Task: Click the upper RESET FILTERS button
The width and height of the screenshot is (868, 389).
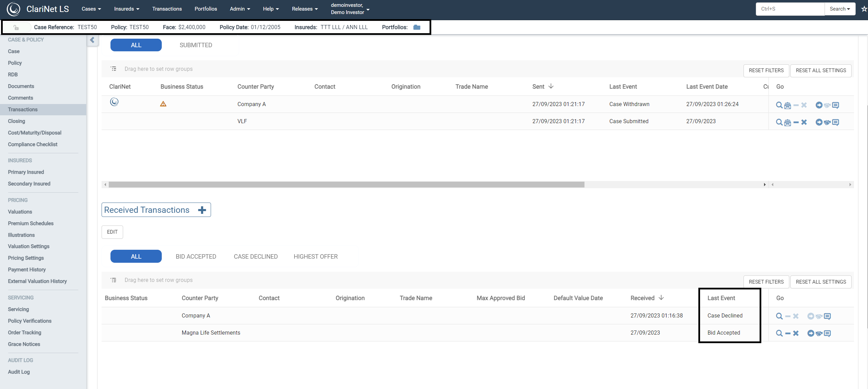Action: click(x=766, y=70)
